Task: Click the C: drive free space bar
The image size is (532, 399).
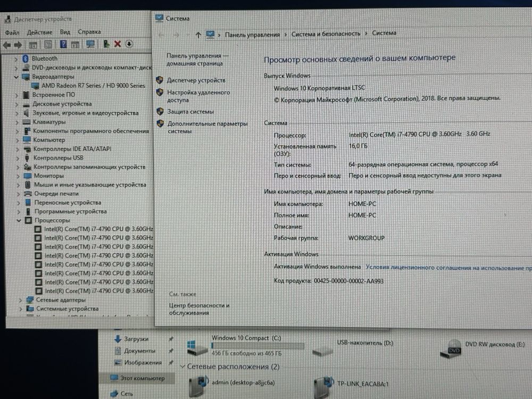Action: coord(257,346)
